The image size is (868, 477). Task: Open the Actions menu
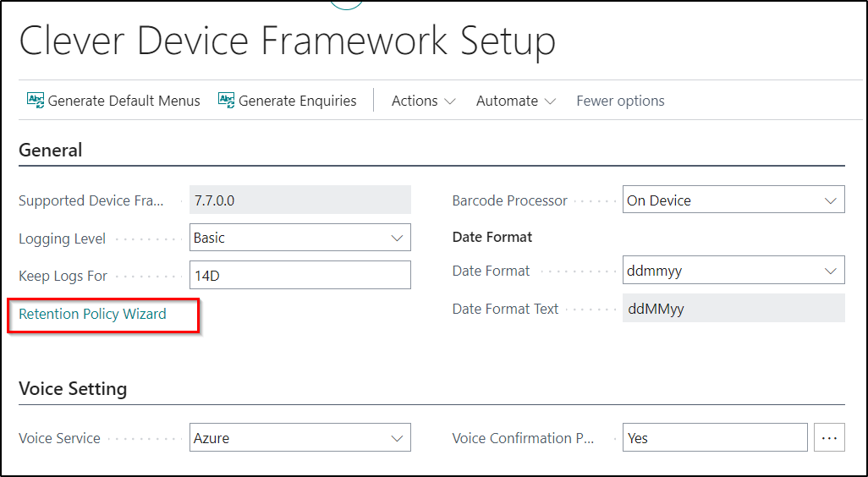coord(424,101)
